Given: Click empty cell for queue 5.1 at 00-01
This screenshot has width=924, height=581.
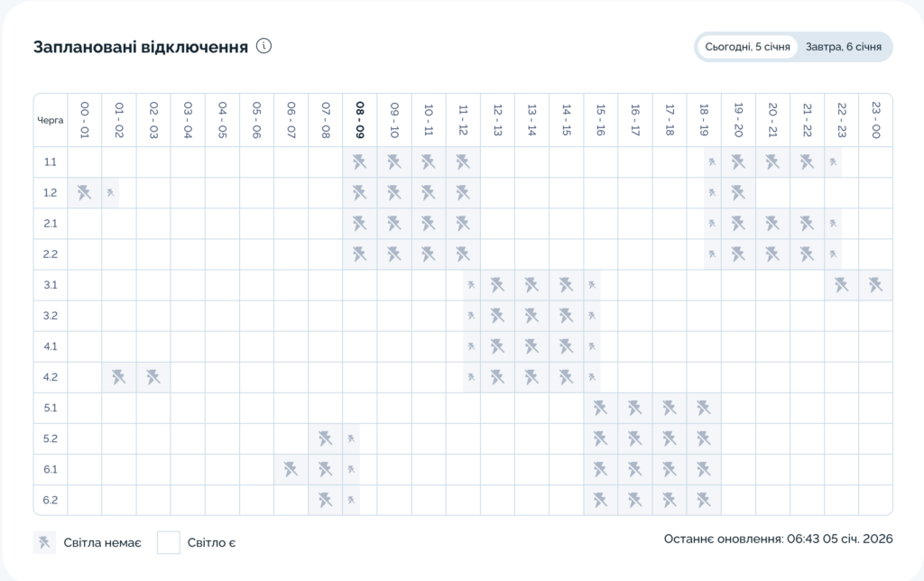Looking at the screenshot, I should tap(85, 408).
